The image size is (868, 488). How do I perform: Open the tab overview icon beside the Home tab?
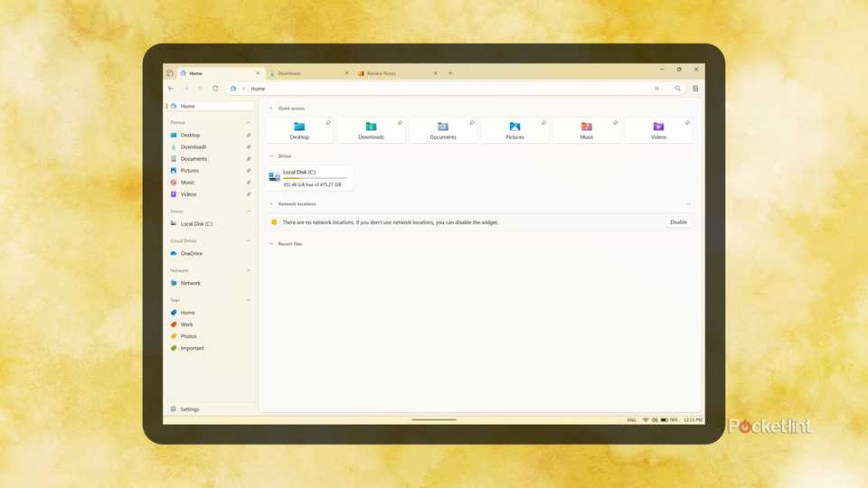click(170, 73)
